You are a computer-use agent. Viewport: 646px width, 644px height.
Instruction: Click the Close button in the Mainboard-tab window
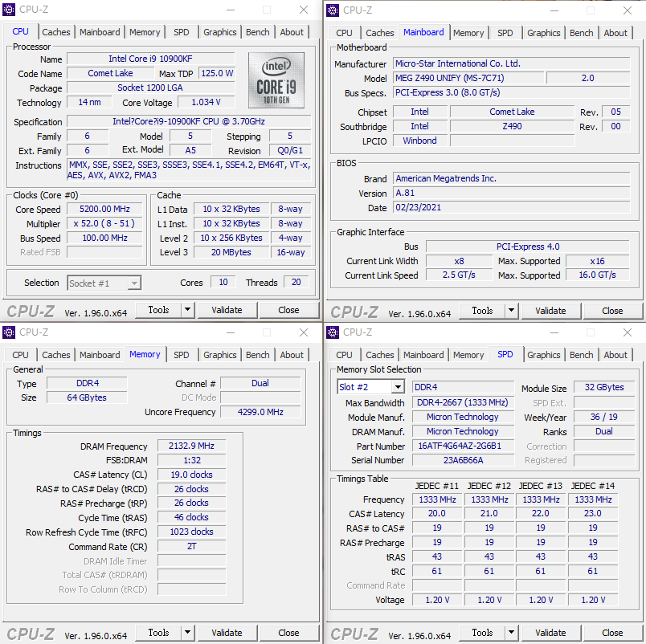coord(612,311)
